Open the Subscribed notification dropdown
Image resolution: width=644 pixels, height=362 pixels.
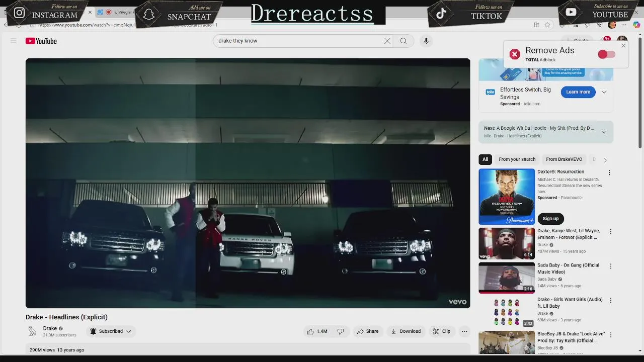pyautogui.click(x=111, y=331)
